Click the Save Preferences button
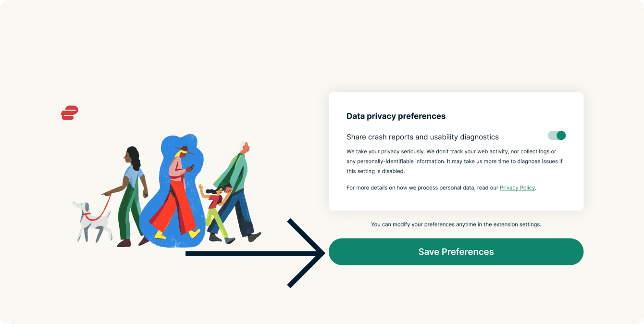 point(456,252)
